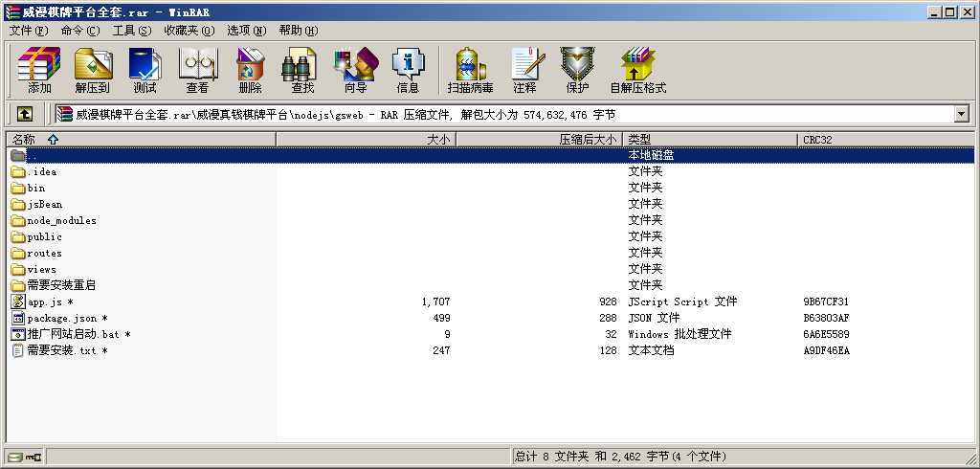The height and width of the screenshot is (469, 980).
Task: Click CRC32 value 6A6E5589
Action: coord(826,334)
